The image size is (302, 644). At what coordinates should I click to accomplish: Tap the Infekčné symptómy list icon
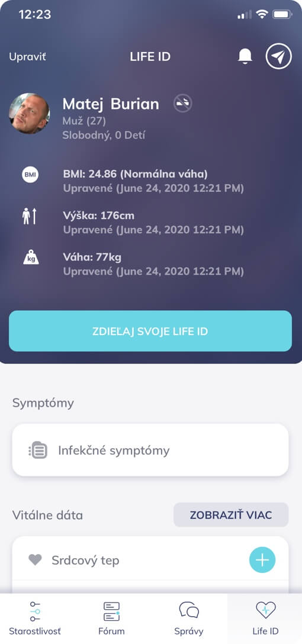pos(38,450)
